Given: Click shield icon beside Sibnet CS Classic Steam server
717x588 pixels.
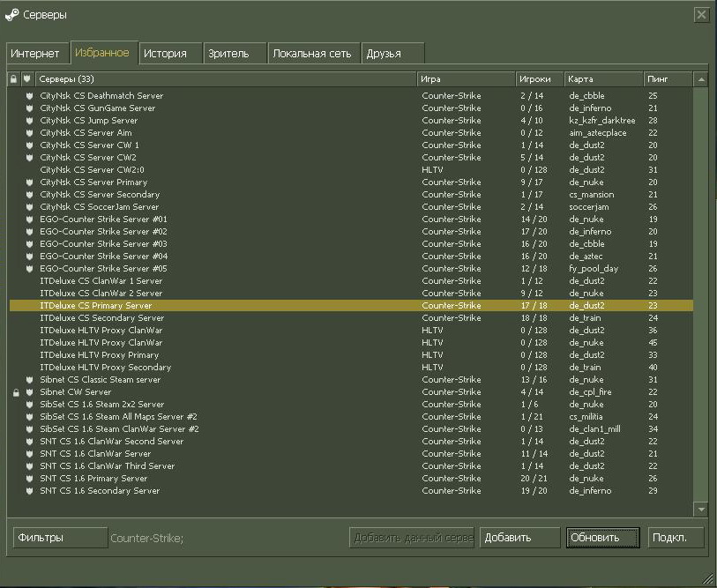Looking at the screenshot, I should 30,380.
